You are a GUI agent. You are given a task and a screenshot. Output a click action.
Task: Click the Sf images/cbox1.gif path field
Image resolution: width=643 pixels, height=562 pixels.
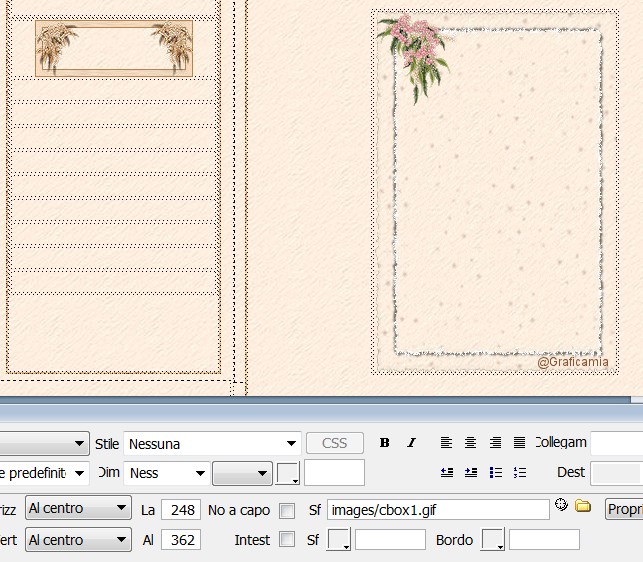tap(438, 509)
